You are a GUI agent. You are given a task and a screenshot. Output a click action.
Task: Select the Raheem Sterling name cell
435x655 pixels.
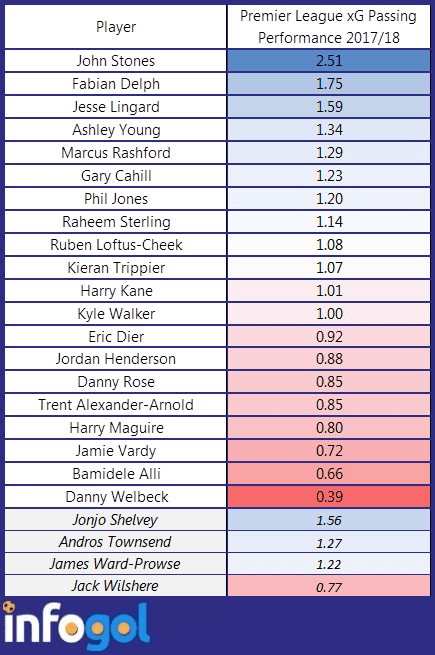click(x=116, y=222)
